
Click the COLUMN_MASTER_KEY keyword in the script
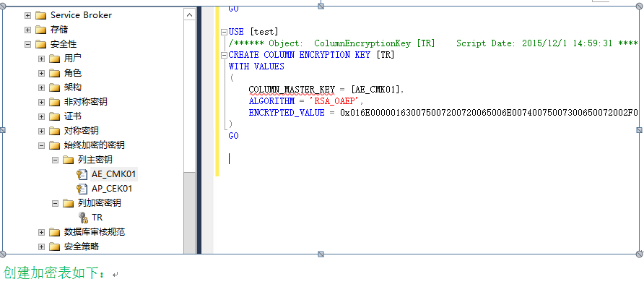pyautogui.click(x=292, y=90)
